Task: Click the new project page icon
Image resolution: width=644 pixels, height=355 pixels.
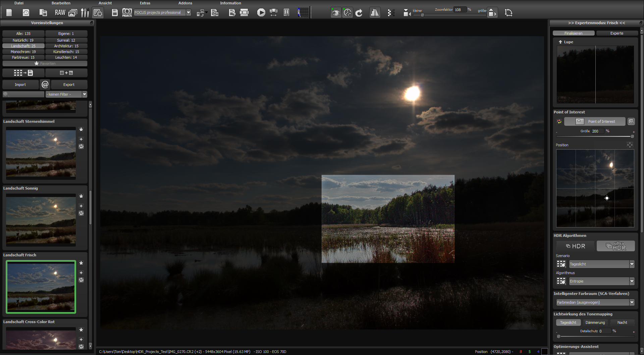Action: click(x=9, y=13)
